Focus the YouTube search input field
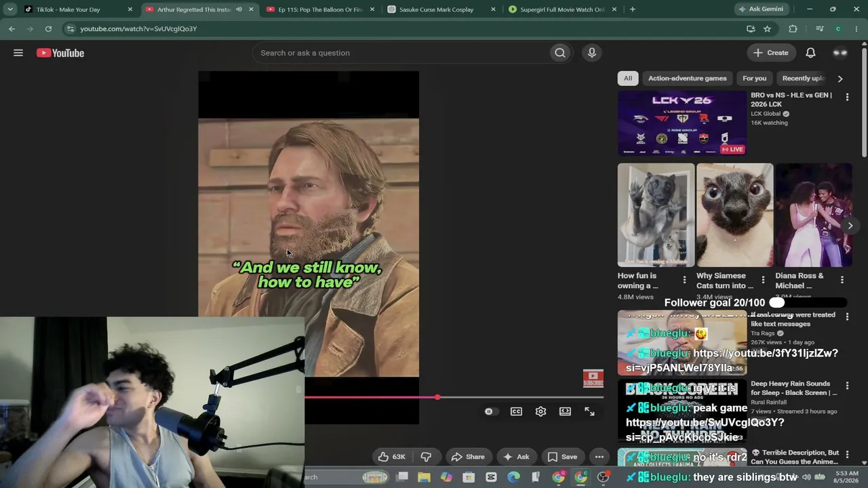The image size is (868, 488). (x=401, y=53)
